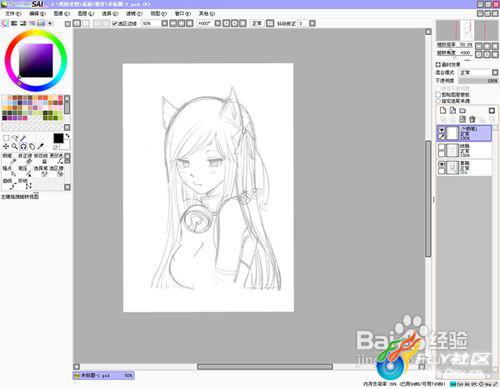Click the canvas vertical scrollbar
The width and height of the screenshot is (500, 388).
coord(428,198)
